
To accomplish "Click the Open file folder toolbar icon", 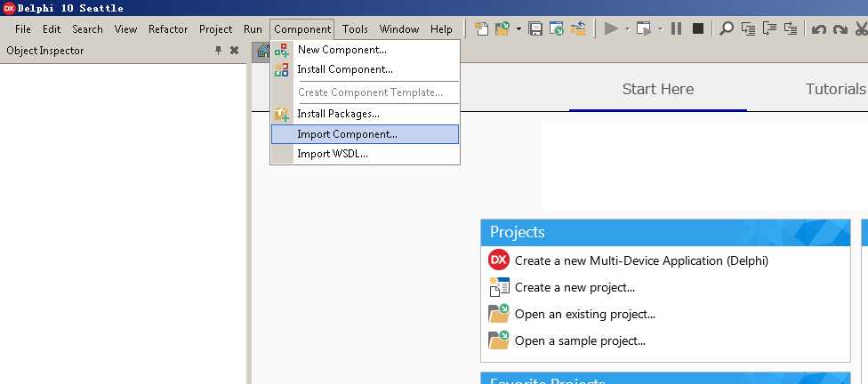I will (x=503, y=28).
